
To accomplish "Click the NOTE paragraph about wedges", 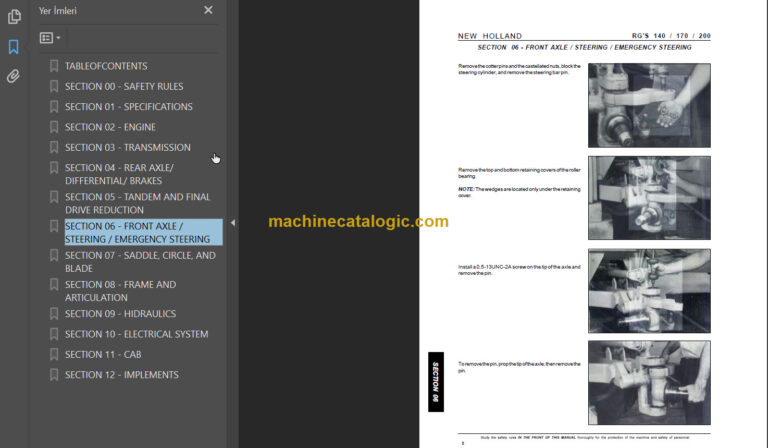I will [519, 192].
